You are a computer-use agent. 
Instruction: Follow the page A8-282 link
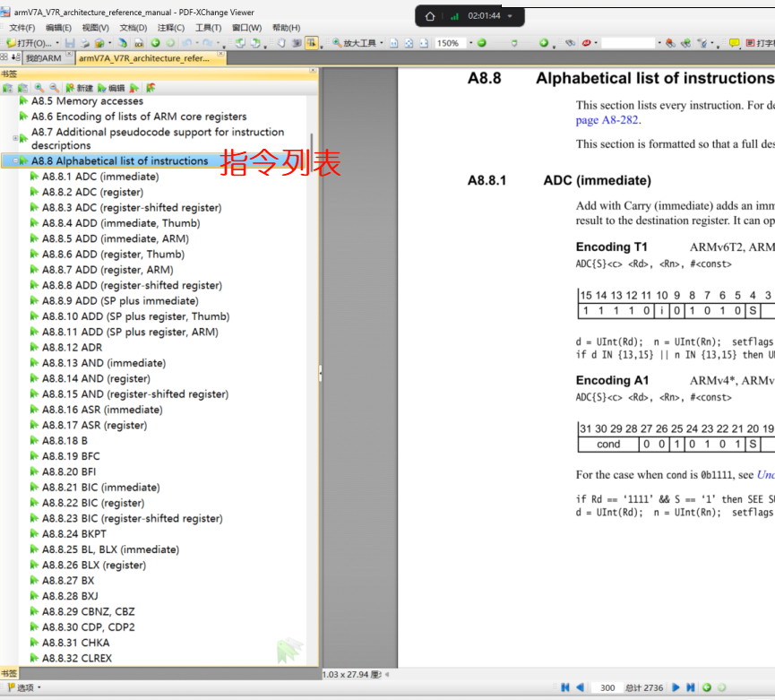click(x=607, y=120)
